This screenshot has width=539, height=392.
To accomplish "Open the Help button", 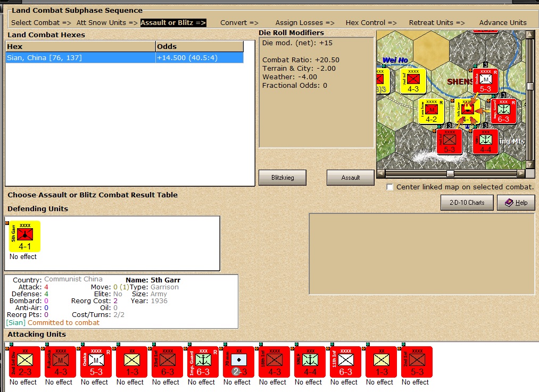I will [516, 203].
